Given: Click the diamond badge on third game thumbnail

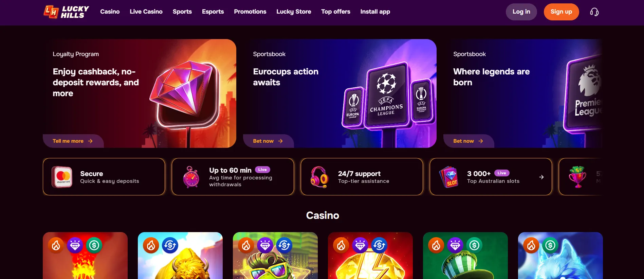Looking at the screenshot, I should [x=265, y=245].
